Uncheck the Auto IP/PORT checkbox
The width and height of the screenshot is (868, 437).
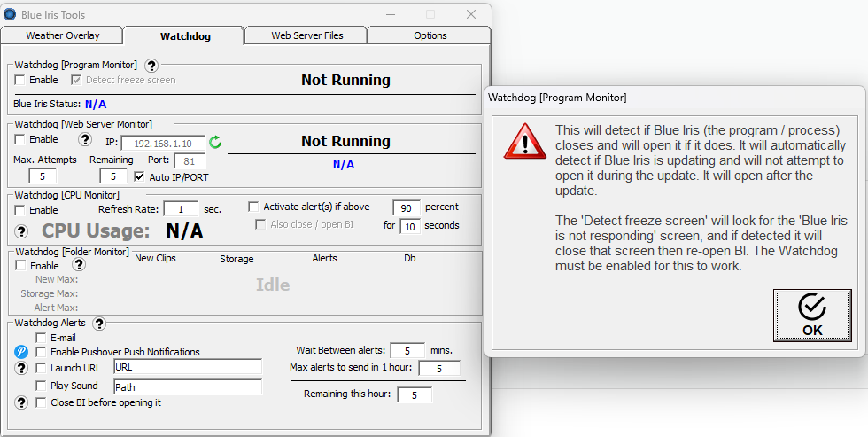pyautogui.click(x=139, y=177)
